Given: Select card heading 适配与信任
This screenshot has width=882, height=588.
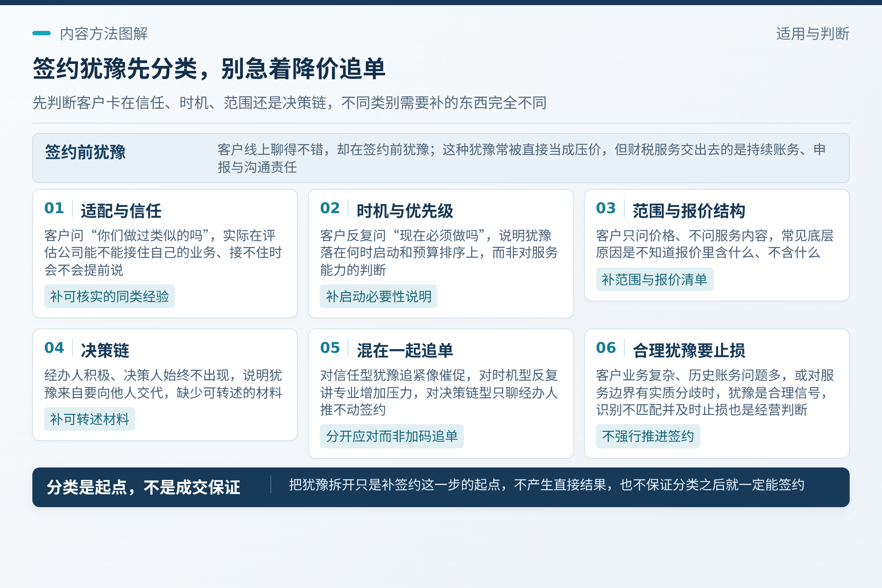Looking at the screenshot, I should coord(121,211).
